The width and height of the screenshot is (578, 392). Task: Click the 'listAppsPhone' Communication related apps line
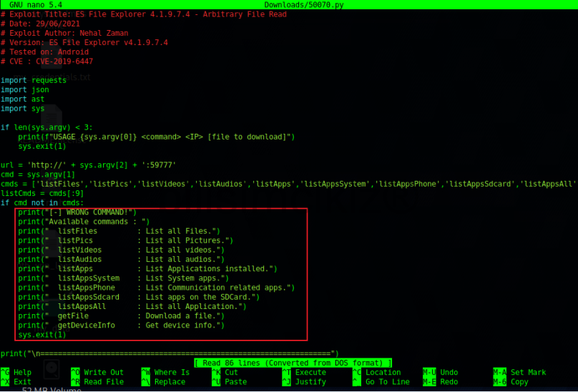(x=157, y=288)
